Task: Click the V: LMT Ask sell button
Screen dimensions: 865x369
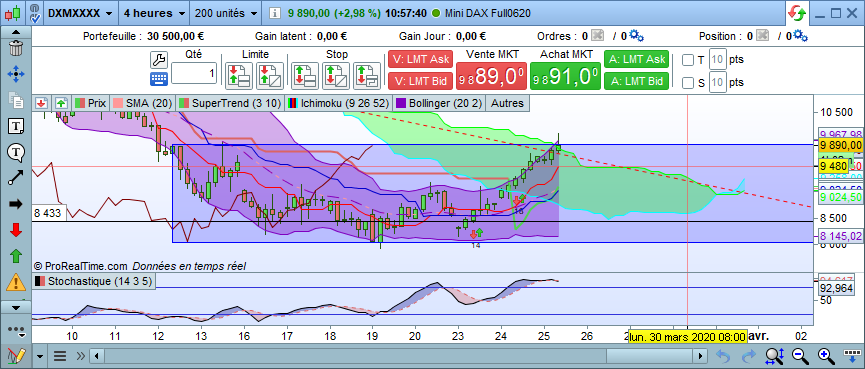Action: (420, 59)
